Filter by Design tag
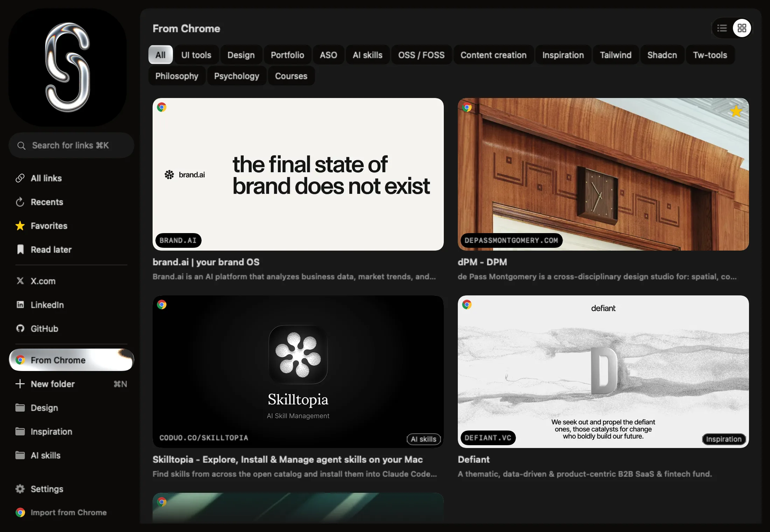 pyautogui.click(x=241, y=55)
